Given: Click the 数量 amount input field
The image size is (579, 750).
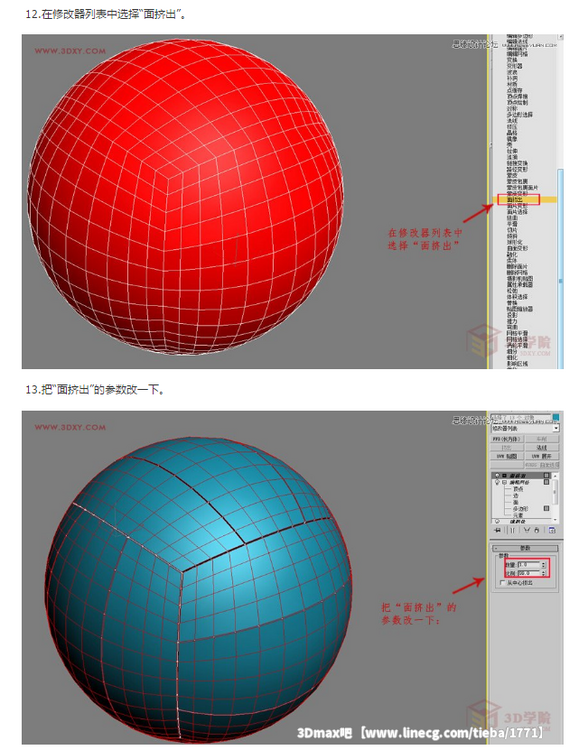Looking at the screenshot, I should click(528, 564).
